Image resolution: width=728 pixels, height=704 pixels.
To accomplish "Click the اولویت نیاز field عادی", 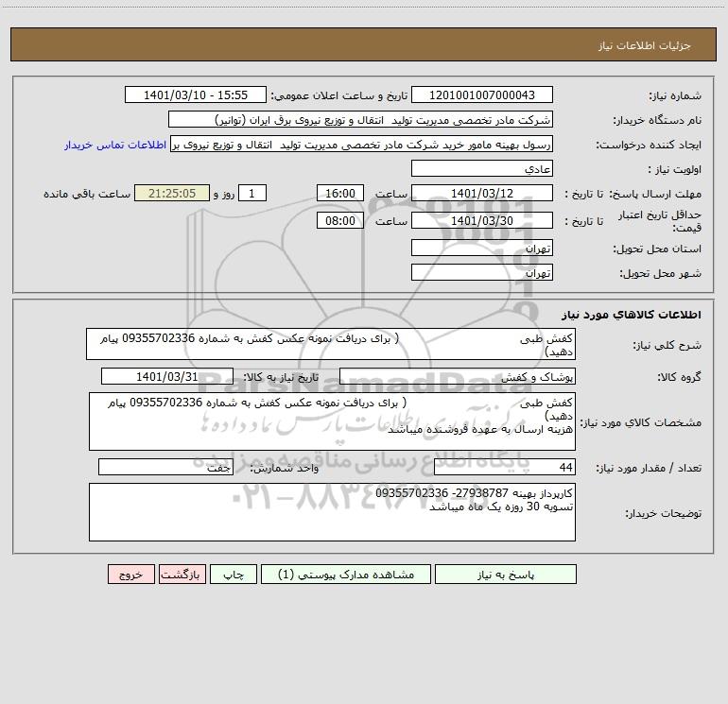I will click(482, 168).
